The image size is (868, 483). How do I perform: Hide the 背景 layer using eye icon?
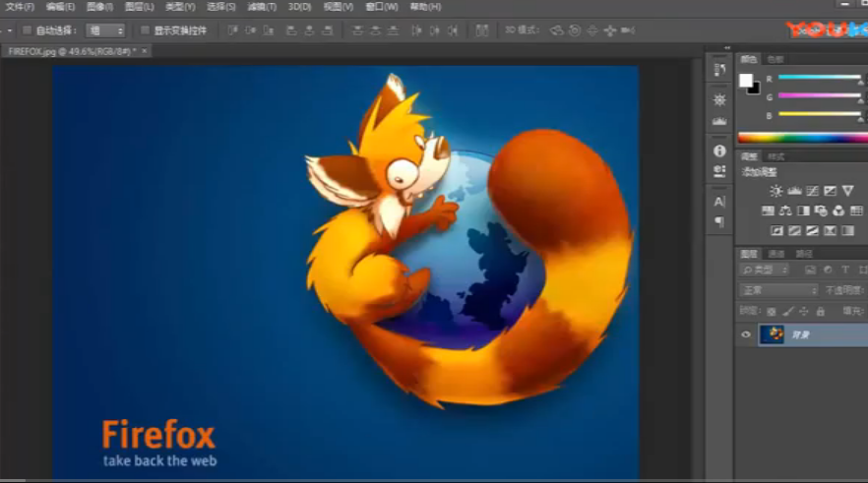[x=746, y=334]
